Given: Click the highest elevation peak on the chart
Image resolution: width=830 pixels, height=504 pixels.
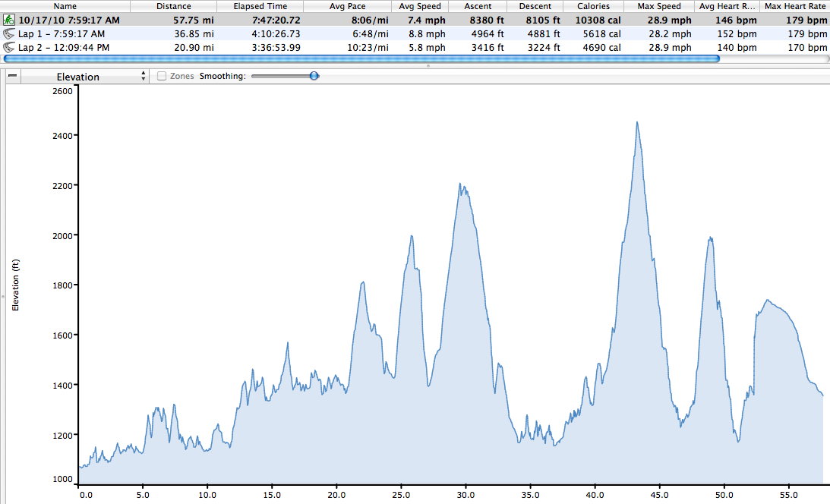Looking at the screenshot, I should pyautogui.click(x=636, y=123).
